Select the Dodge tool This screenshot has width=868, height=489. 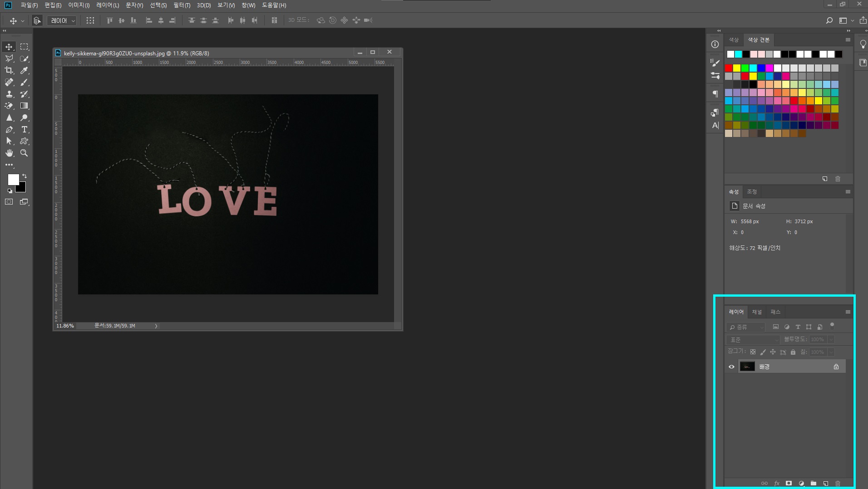(24, 117)
